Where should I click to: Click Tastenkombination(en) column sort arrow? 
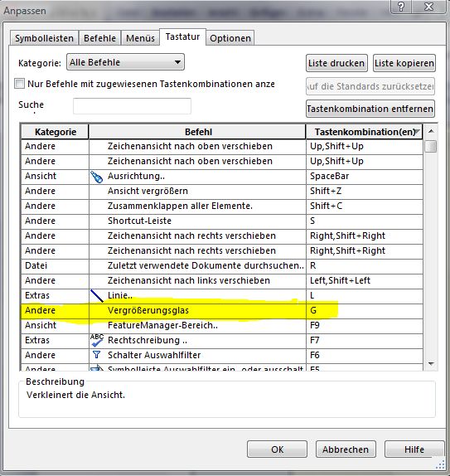click(x=418, y=132)
